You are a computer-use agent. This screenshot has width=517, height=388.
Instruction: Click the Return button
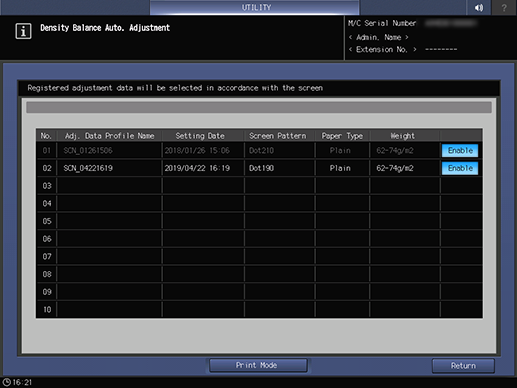463,366
